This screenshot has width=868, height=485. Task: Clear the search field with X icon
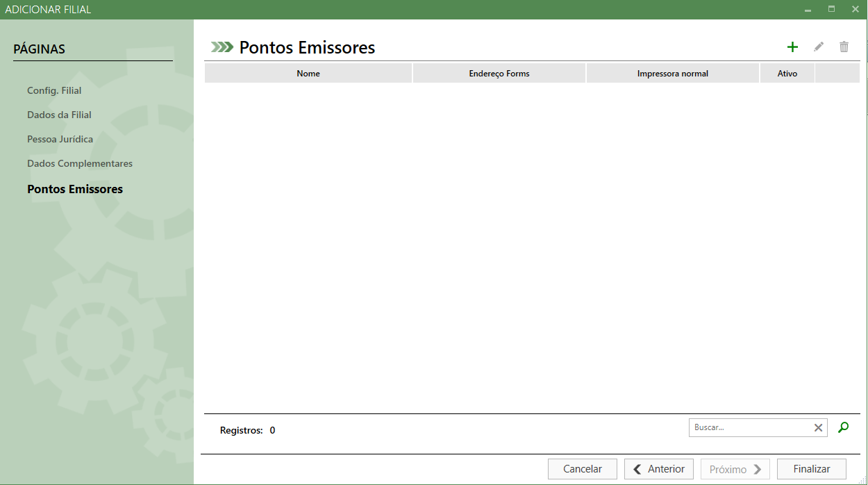[x=818, y=428]
